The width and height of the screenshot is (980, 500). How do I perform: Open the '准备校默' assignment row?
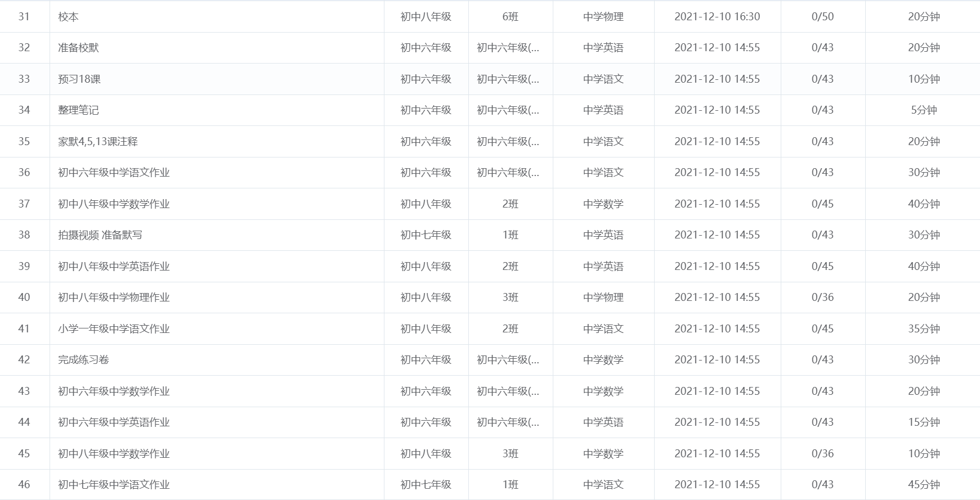click(78, 48)
